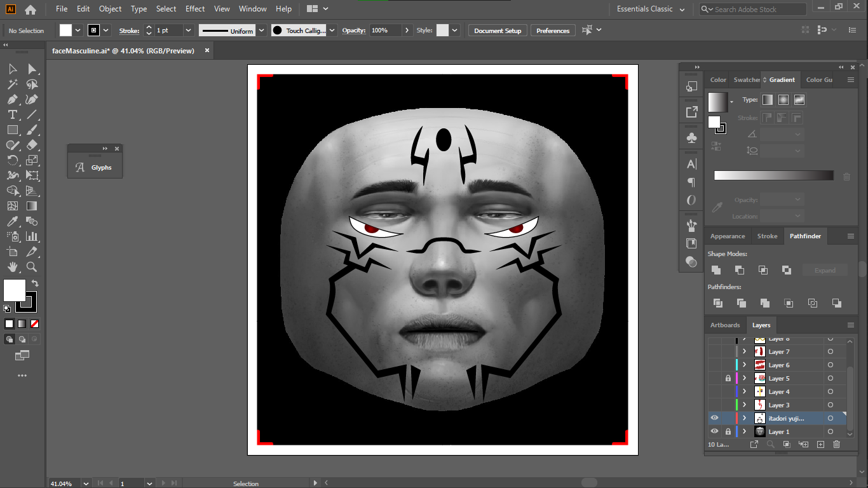Click Unite shape mode in Pathfinder

[716, 269]
